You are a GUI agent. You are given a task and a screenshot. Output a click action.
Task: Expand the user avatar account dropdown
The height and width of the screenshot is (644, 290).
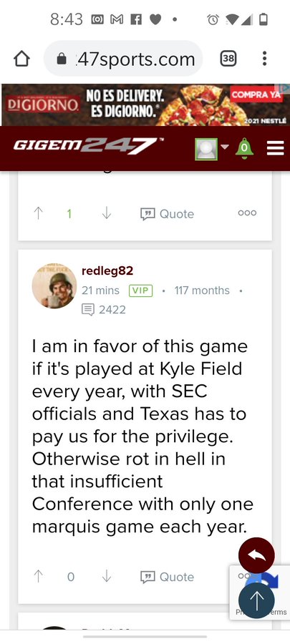[212, 149]
